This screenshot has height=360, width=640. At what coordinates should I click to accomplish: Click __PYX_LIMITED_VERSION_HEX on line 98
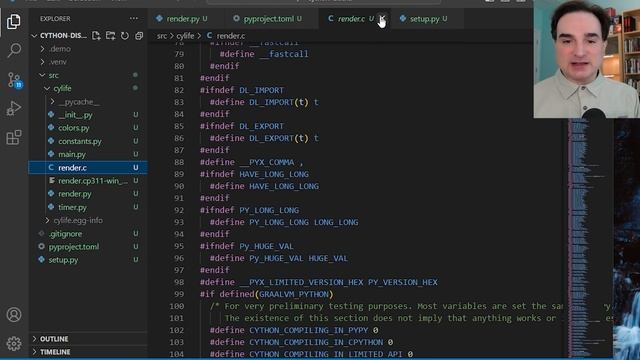[301, 282]
